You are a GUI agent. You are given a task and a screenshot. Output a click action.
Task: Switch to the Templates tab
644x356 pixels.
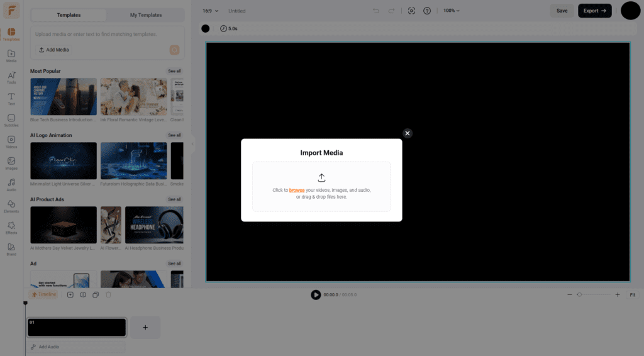(69, 15)
